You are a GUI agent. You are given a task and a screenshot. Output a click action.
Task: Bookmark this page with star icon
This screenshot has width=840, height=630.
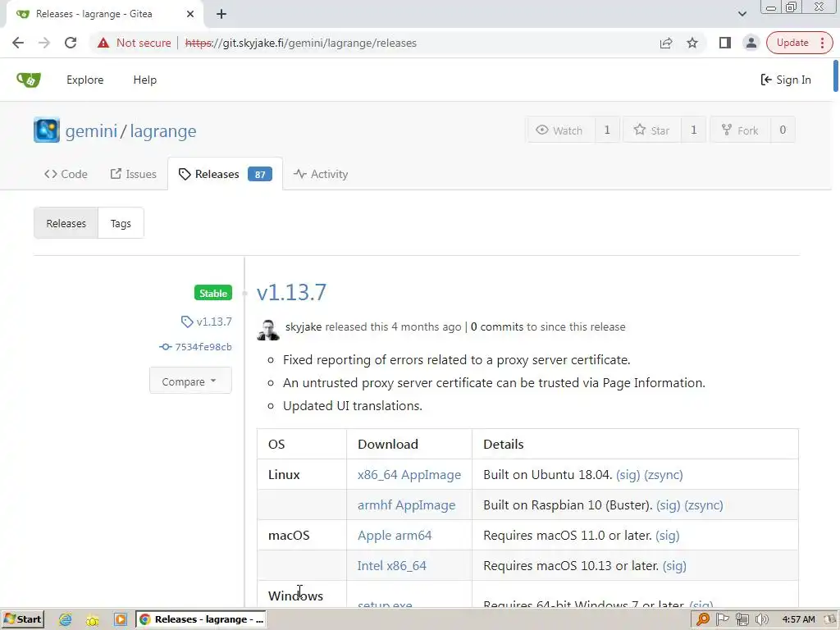coord(692,43)
